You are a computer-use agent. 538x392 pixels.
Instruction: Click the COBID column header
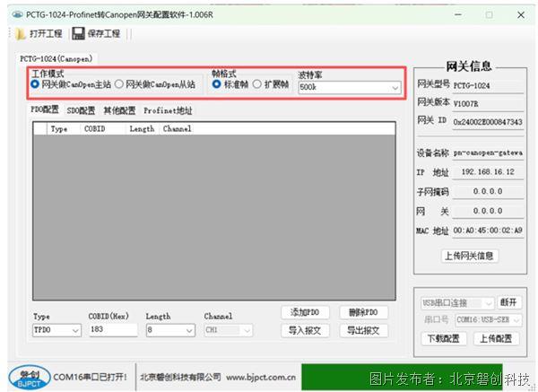pos(102,128)
